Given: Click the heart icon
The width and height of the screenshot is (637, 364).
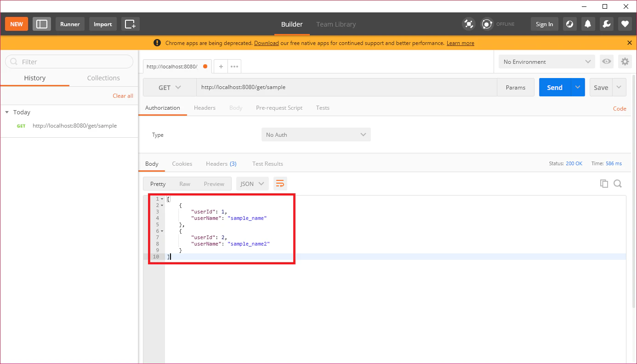Looking at the screenshot, I should (x=625, y=24).
